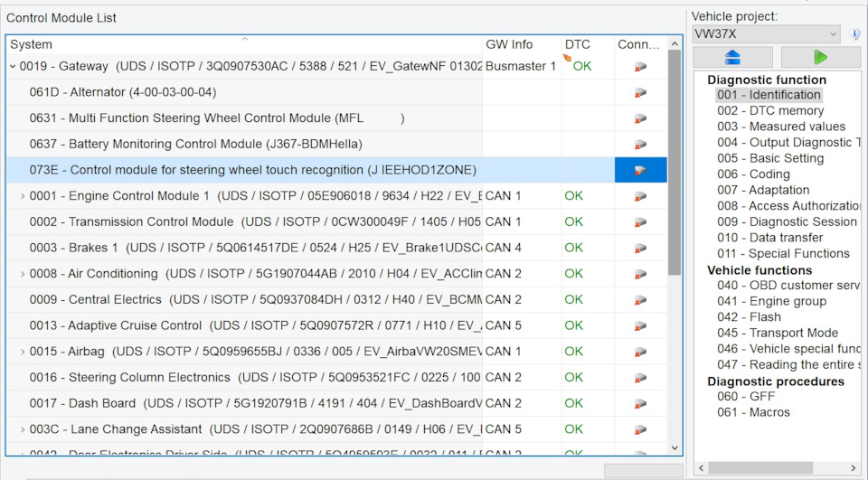Image resolution: width=868 pixels, height=480 pixels.
Task: Click connection icon for Transmission Control Module
Action: 640,222
